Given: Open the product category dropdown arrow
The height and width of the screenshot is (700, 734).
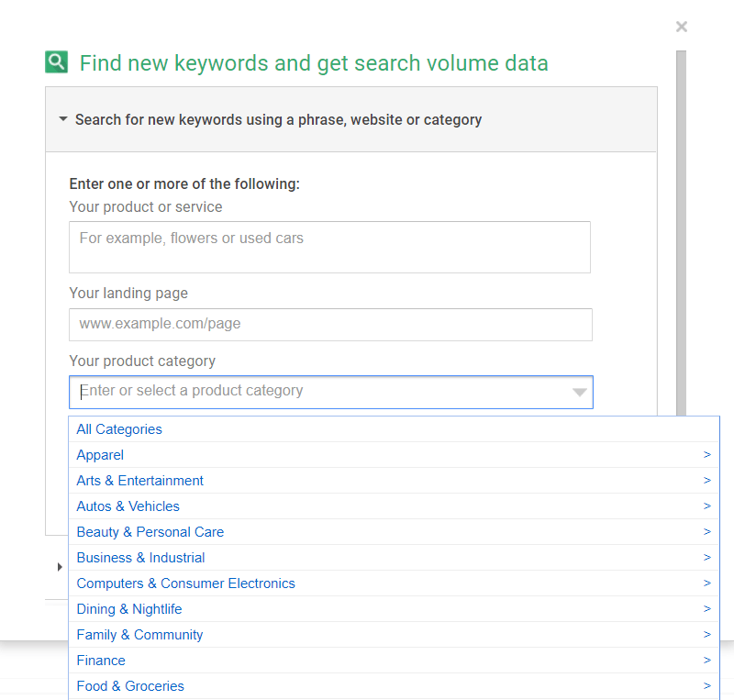Looking at the screenshot, I should (x=580, y=392).
